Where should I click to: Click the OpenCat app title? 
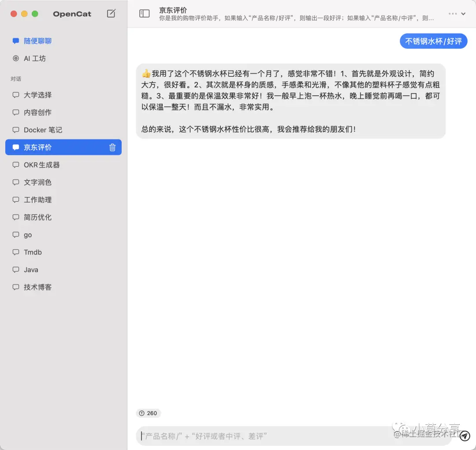[x=72, y=14]
